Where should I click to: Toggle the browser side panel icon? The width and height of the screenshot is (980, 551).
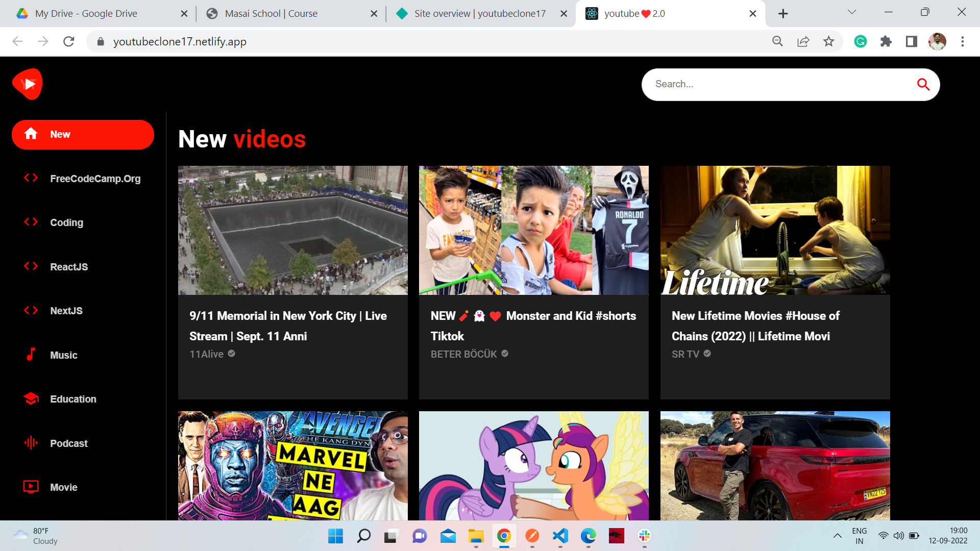click(x=912, y=41)
